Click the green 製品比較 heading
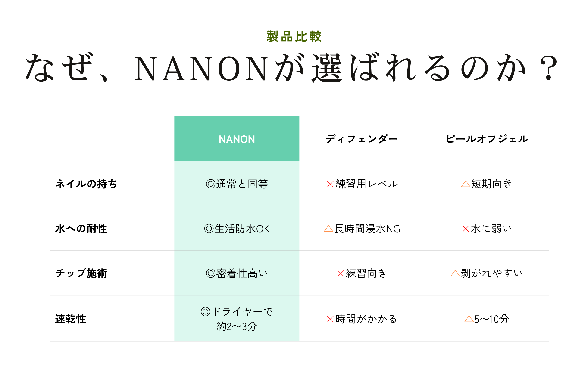This screenshot has height=389, width=588. click(x=294, y=37)
